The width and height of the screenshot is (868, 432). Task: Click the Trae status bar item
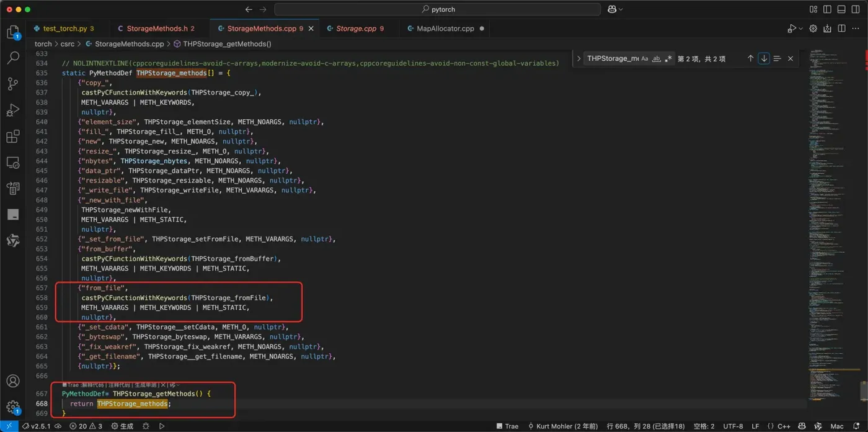click(507, 426)
